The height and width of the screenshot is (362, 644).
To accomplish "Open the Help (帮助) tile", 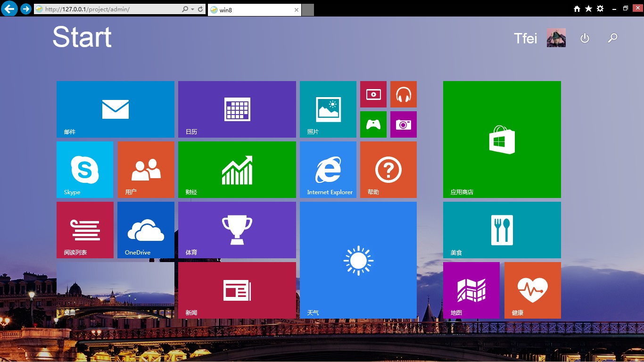I will tap(388, 170).
